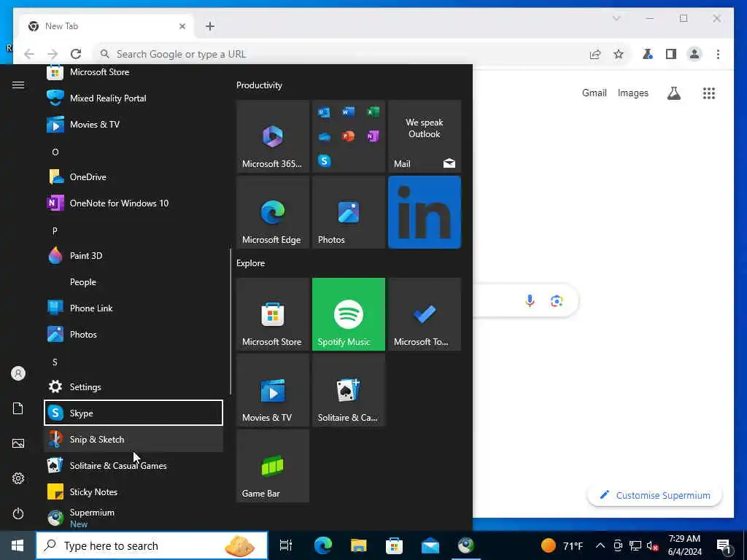This screenshot has width=747, height=560.
Task: Start voice search with microphone icon
Action: click(530, 300)
